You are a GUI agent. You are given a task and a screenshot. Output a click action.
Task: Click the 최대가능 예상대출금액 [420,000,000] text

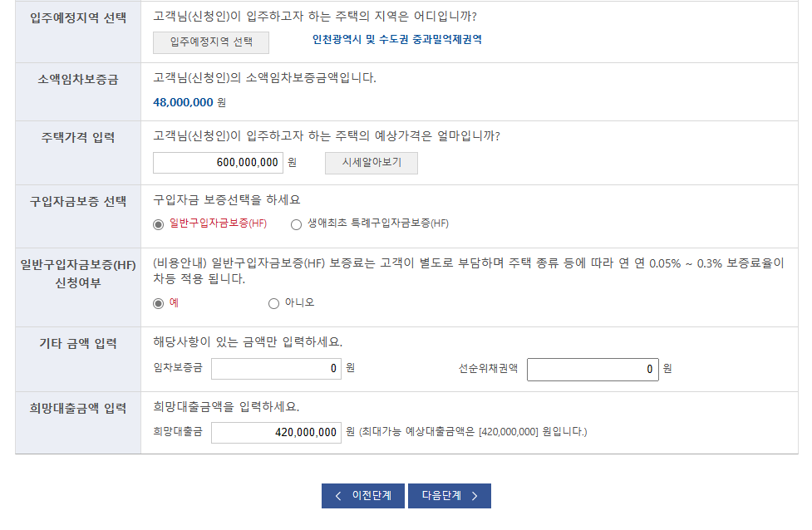(474, 431)
